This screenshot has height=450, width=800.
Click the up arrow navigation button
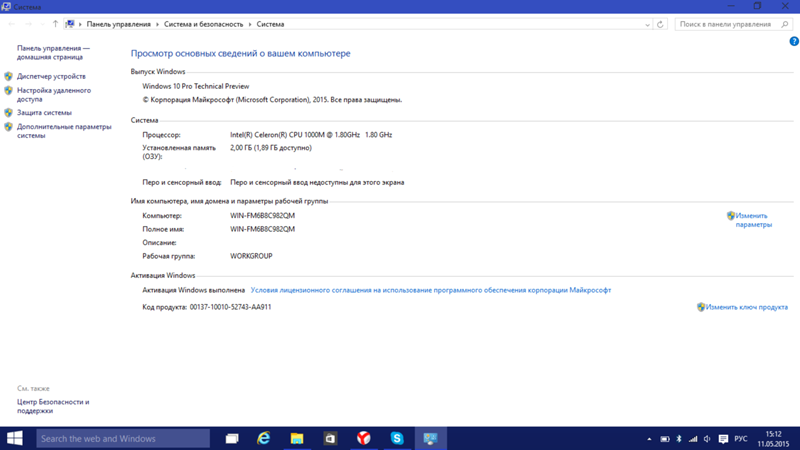coord(55,24)
